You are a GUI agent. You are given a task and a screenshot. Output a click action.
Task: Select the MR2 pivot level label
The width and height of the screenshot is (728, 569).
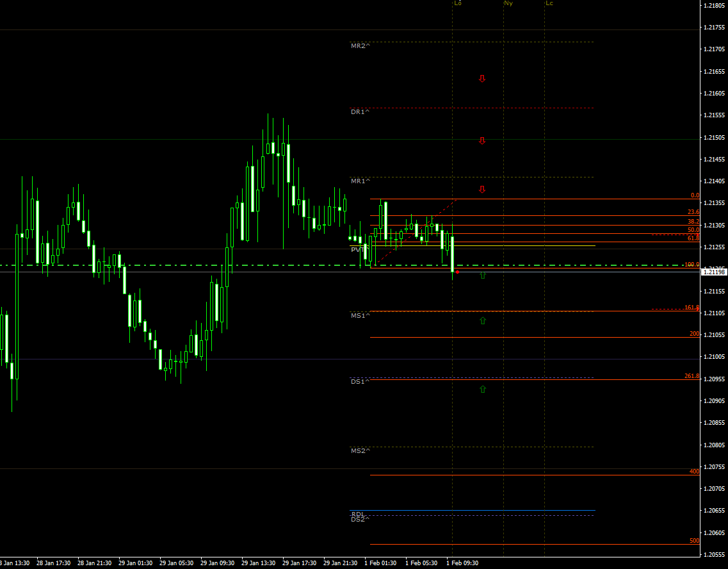click(360, 46)
